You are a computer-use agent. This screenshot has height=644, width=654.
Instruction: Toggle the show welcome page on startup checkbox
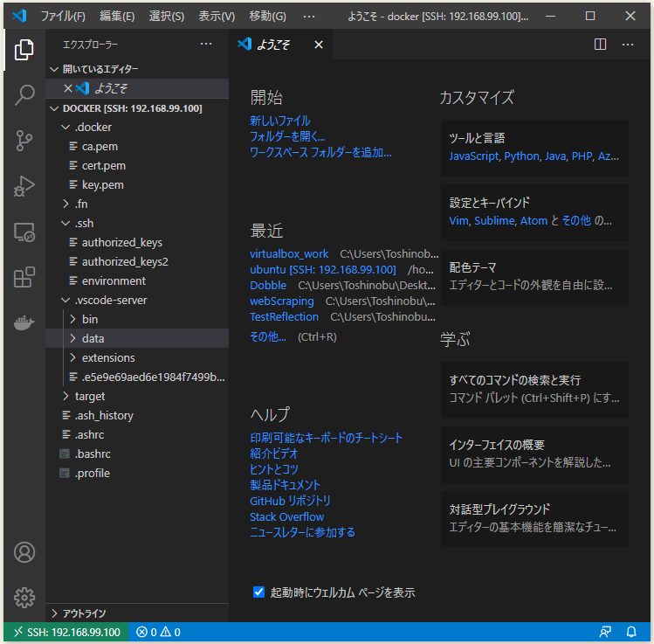(258, 592)
